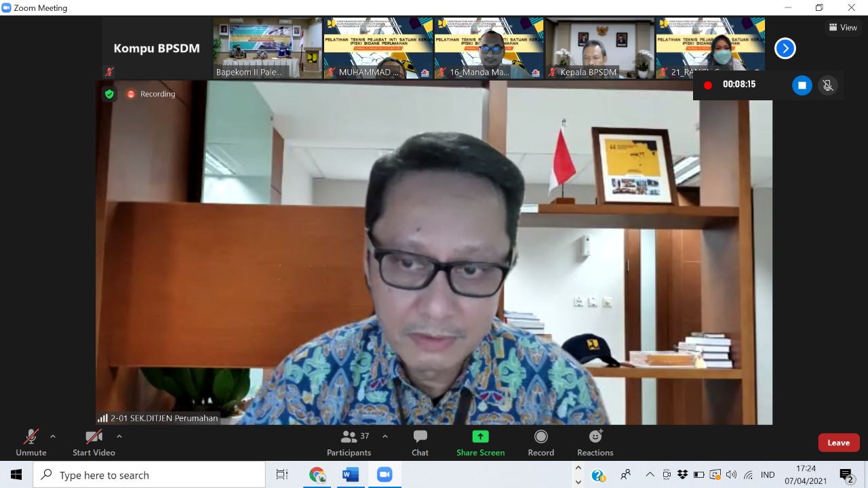Select the Bapekom II Palembang video thumbnail

(x=267, y=48)
